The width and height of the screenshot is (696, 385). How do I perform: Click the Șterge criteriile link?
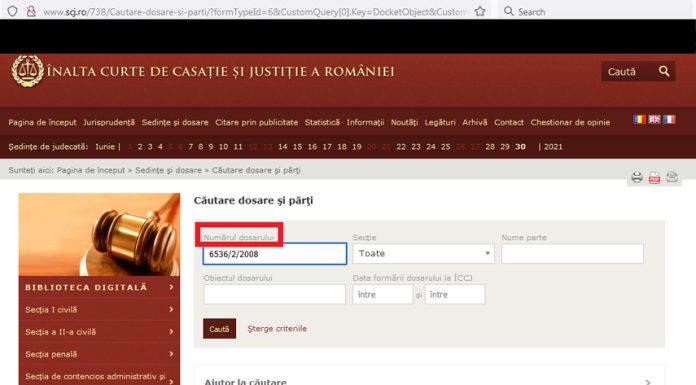pyautogui.click(x=277, y=329)
